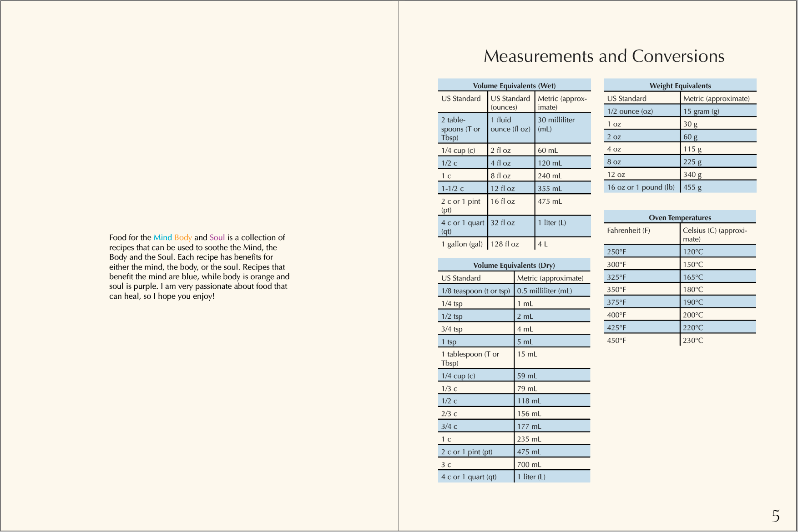Select the 'Fahrenheit (F)' column header
Viewport: 798px width, 532px height.
642,234
